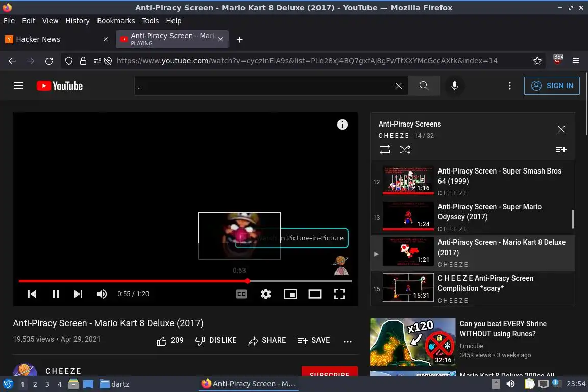Enter full screen mode
Image resolution: width=588 pixels, height=392 pixels.
point(339,294)
